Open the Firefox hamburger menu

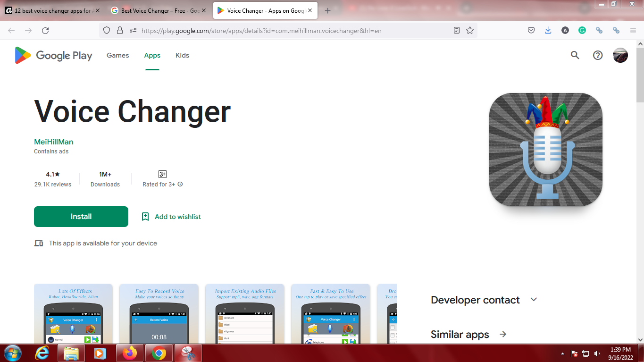633,30
